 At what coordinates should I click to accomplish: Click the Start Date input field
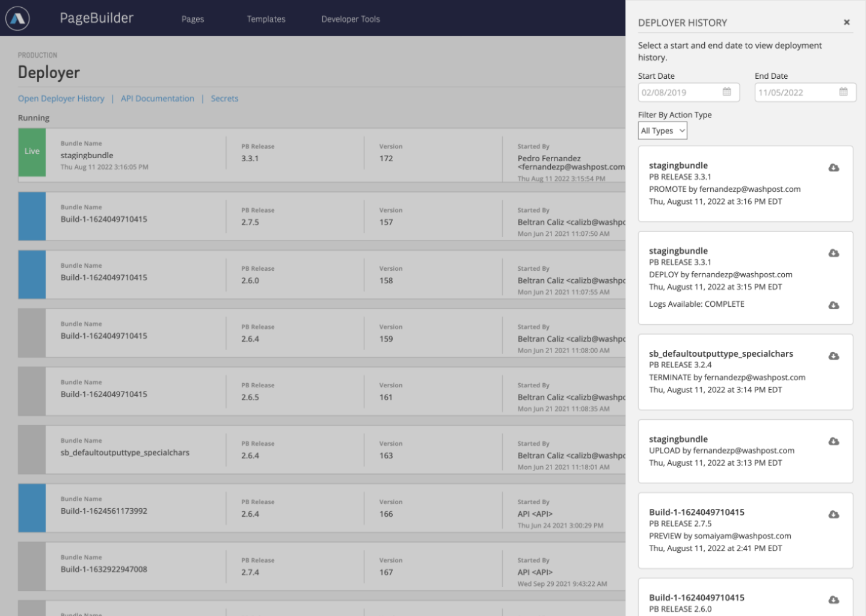pyautogui.click(x=689, y=92)
